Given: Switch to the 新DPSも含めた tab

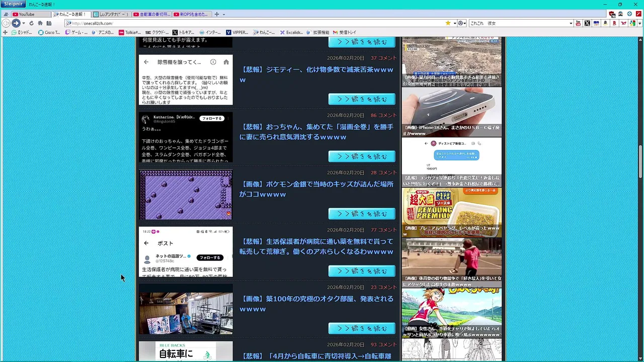Looking at the screenshot, I should coord(192,15).
